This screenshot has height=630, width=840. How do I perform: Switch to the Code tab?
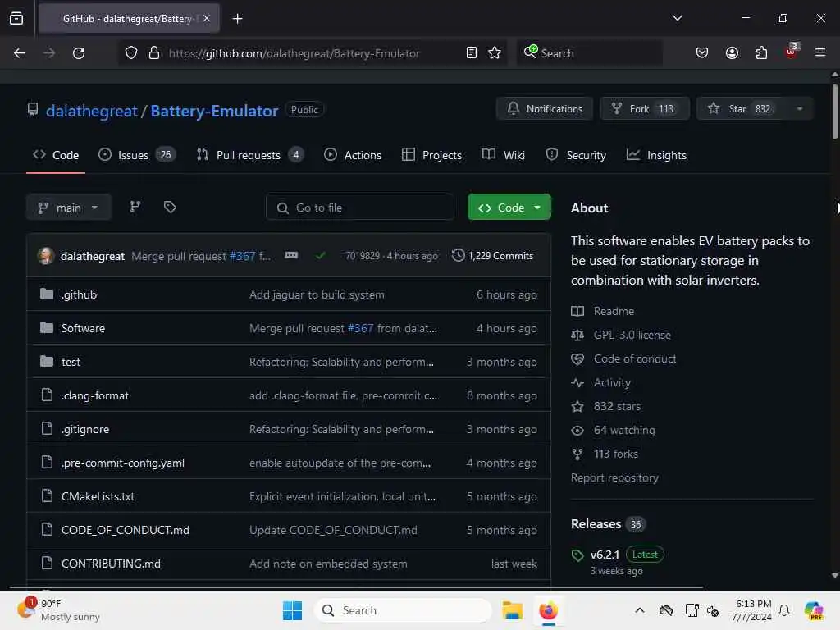[x=56, y=155]
